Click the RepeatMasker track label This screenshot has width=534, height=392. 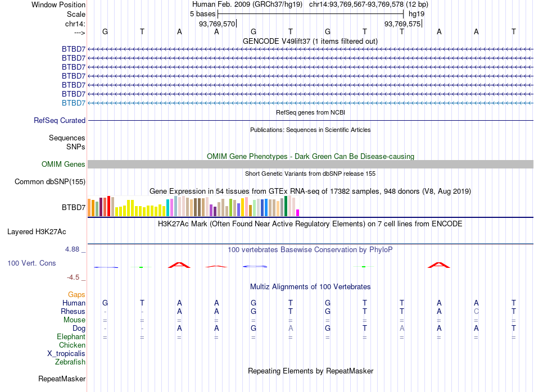pos(62,379)
